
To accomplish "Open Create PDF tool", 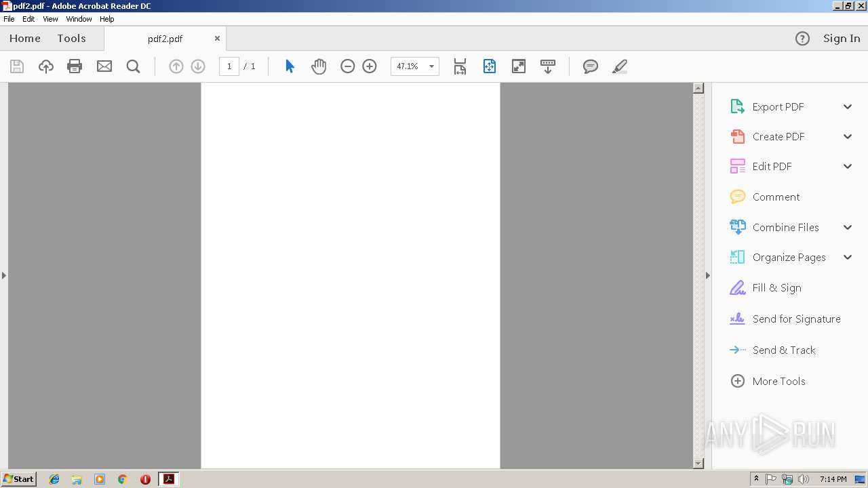I will pos(778,136).
